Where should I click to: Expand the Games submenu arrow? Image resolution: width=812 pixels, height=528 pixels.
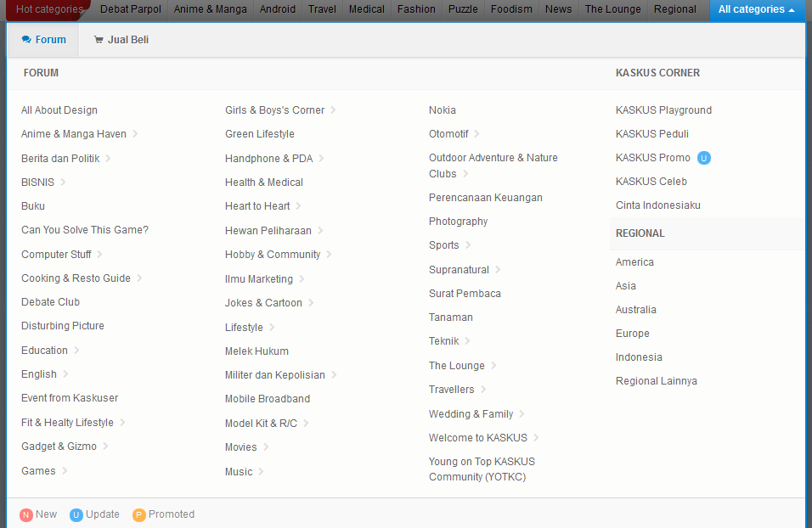65,470
